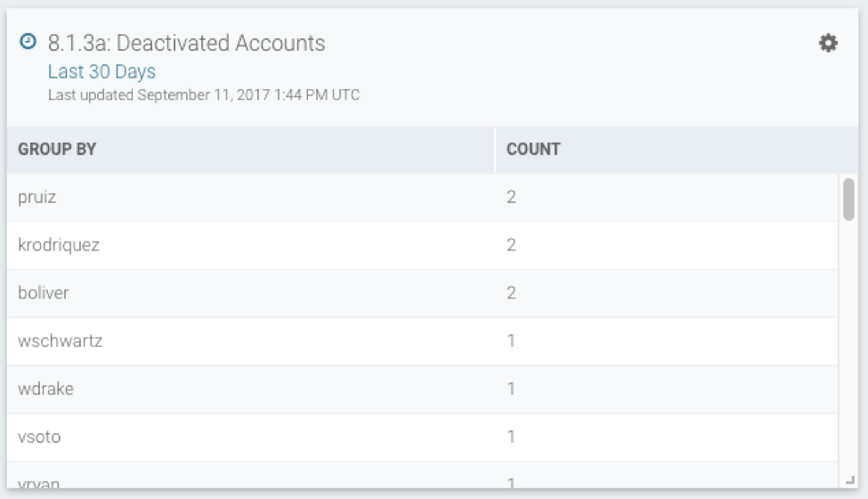
Task: Click the Last 30 Days link
Action: 101,72
